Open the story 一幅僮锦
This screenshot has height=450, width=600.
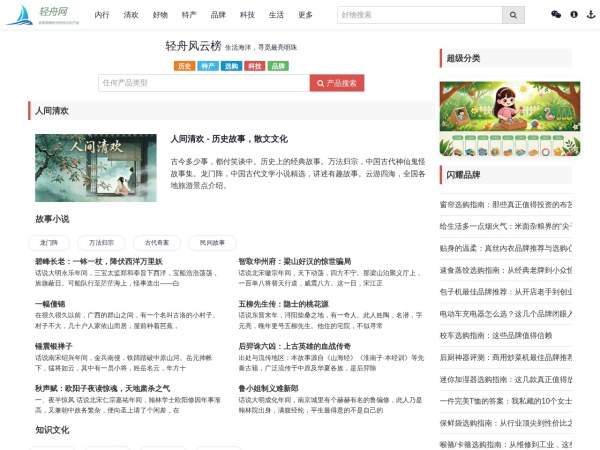point(50,304)
